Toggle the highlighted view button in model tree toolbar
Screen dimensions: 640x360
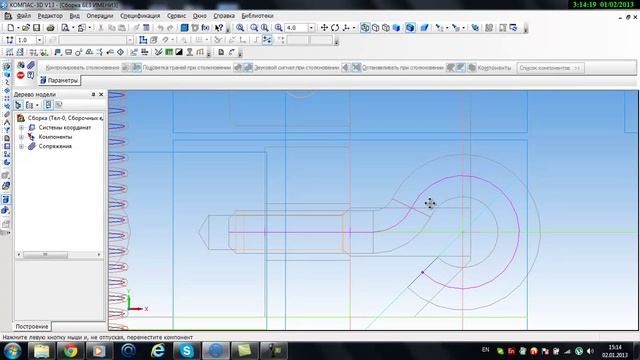click(49, 105)
